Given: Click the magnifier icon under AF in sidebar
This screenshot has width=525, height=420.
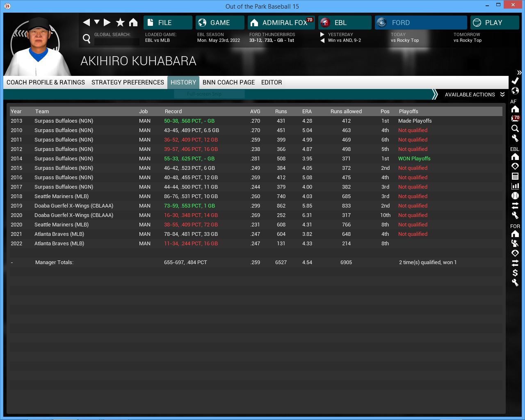Looking at the screenshot, I should tap(515, 128).
